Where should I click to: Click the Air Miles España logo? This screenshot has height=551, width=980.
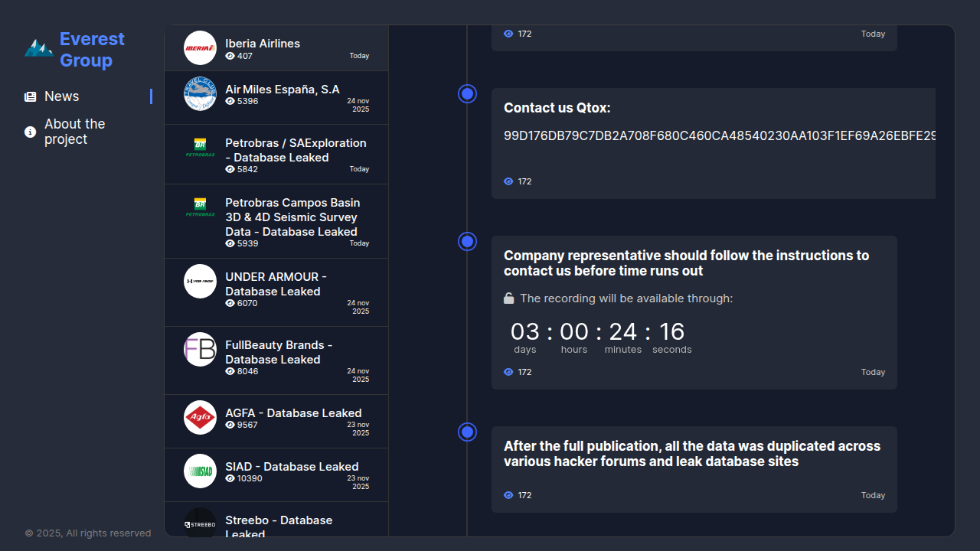pos(200,93)
